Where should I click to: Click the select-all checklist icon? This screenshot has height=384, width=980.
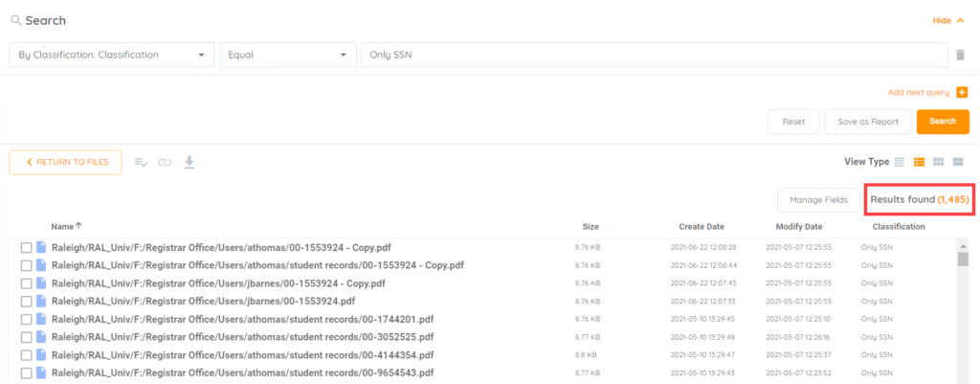(x=141, y=162)
